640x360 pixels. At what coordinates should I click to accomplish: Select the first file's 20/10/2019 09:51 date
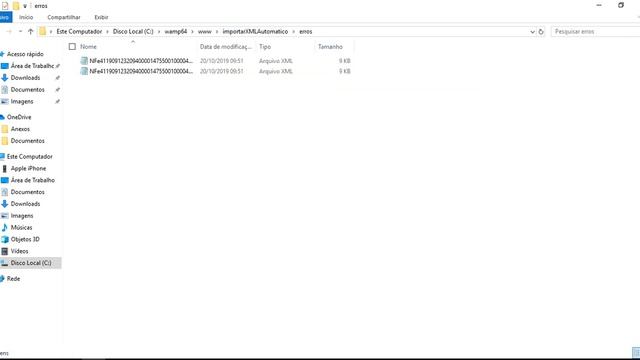(x=222, y=60)
